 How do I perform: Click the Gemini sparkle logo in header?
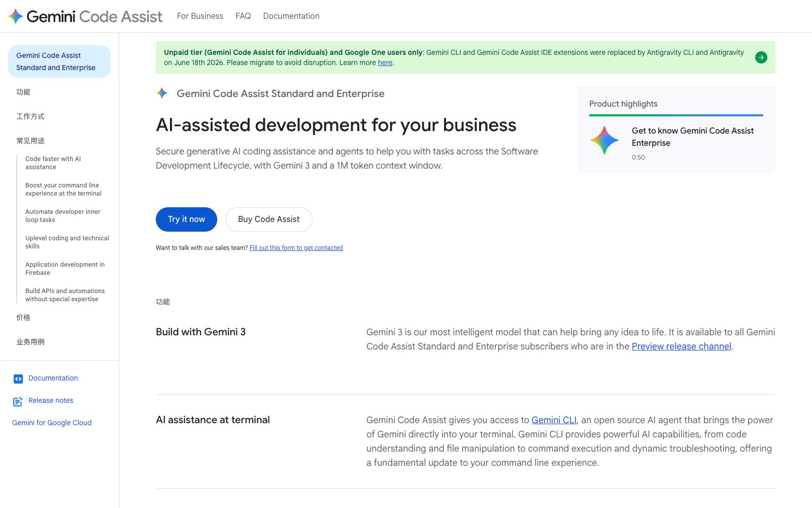[x=16, y=16]
